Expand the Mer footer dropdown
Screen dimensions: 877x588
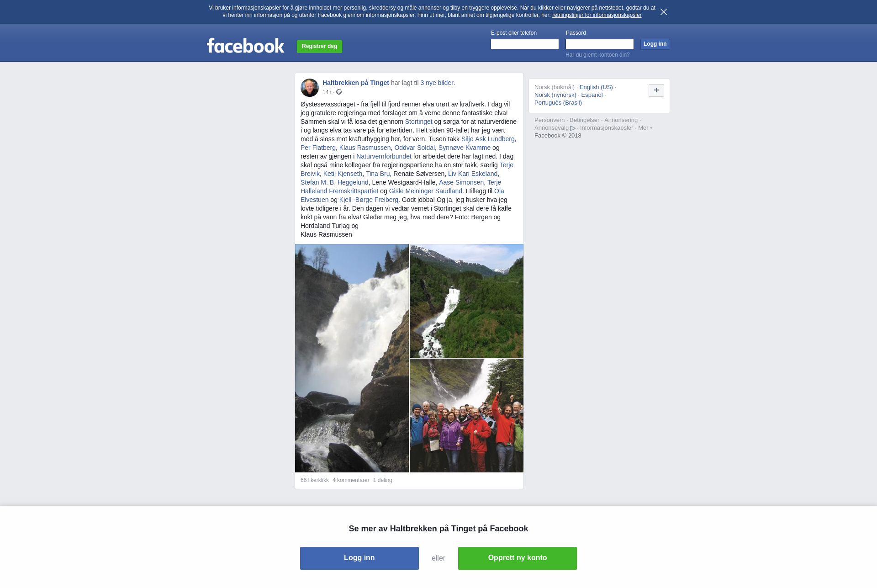645,128
